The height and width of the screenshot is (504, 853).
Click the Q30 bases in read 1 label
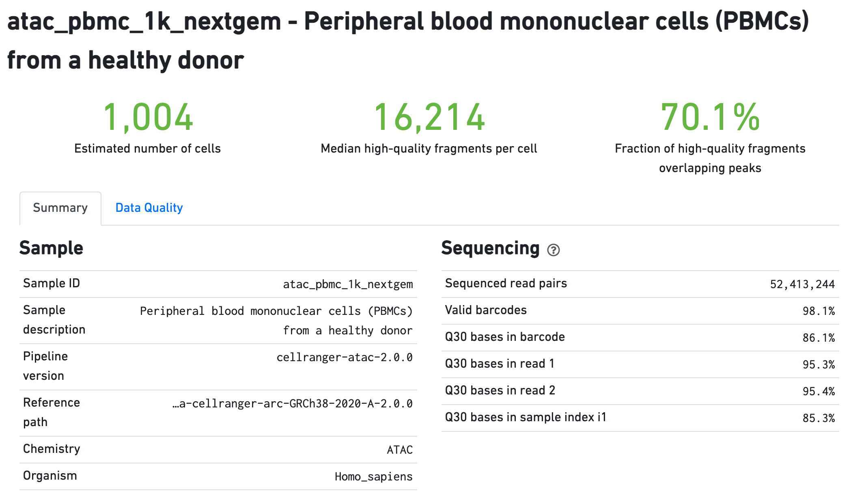(x=500, y=364)
